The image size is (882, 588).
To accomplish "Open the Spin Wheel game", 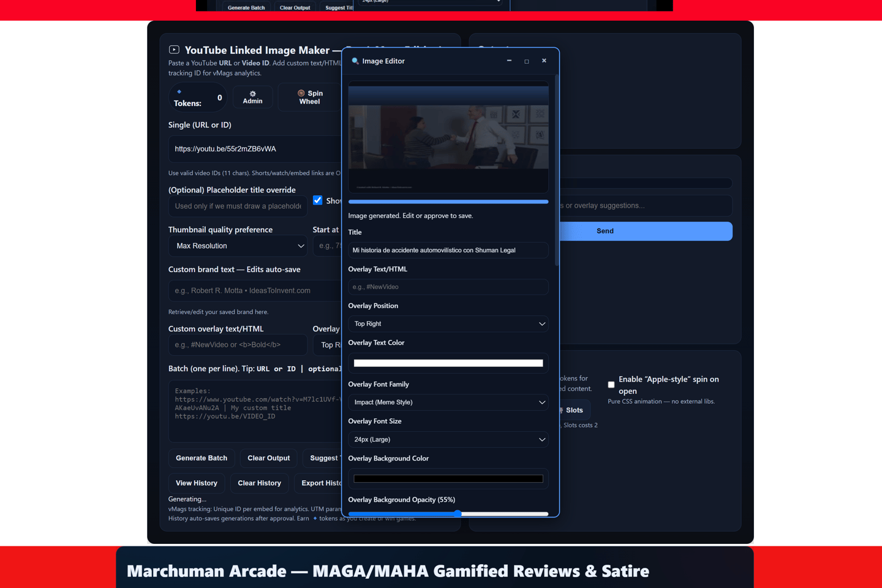I will coord(309,97).
